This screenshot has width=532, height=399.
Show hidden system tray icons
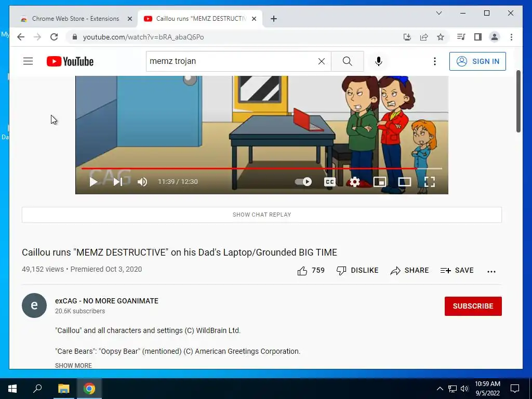[440, 389]
